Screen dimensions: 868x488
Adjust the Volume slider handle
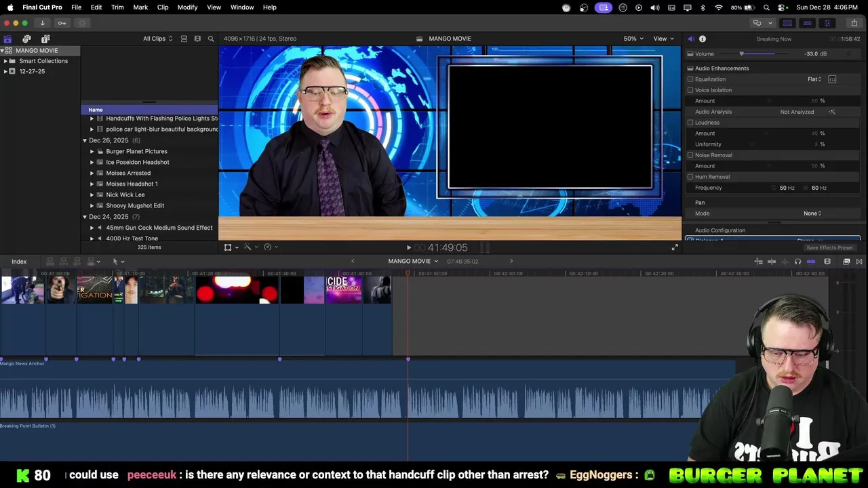[741, 54]
